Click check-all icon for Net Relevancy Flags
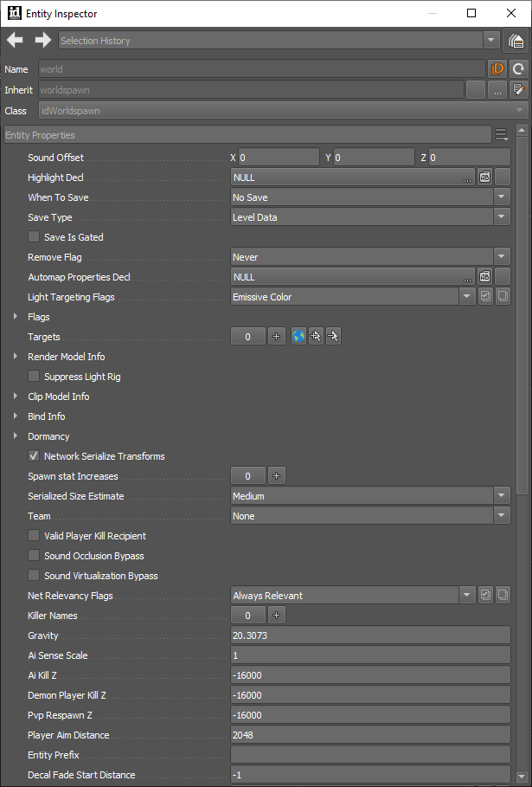The image size is (532, 787). (485, 596)
